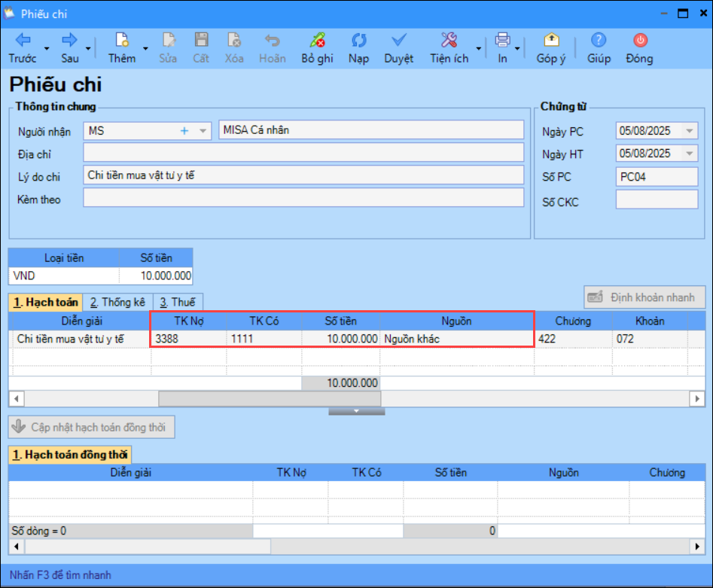Click the Nguồn column header in Hạch toán grid

456,321
